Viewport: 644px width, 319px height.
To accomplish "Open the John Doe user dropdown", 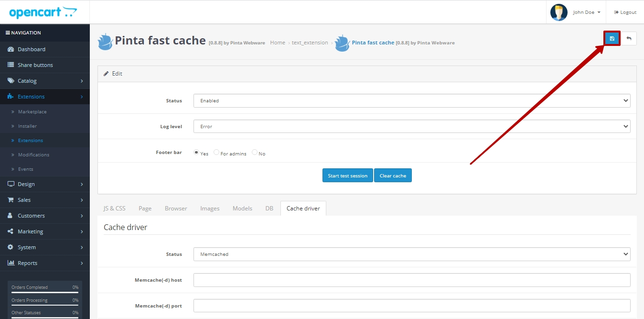I will (587, 12).
